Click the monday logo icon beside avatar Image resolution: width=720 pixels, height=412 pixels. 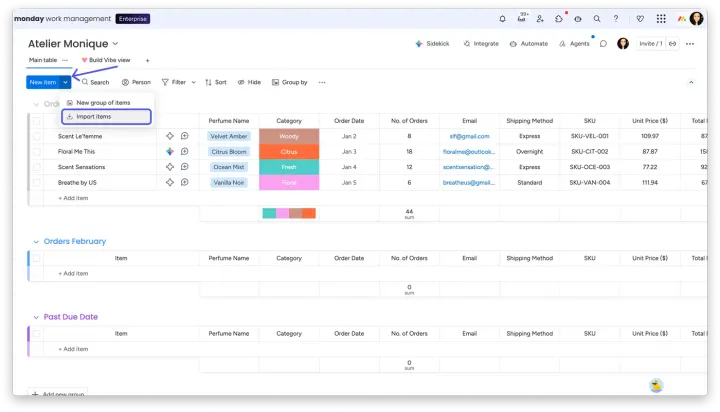click(x=681, y=19)
